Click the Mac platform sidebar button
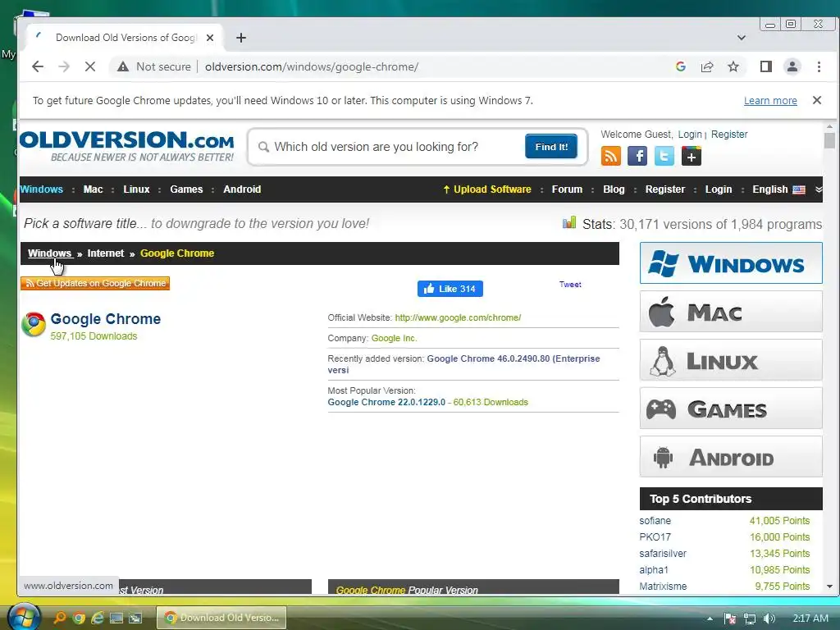840x630 pixels. [731, 311]
